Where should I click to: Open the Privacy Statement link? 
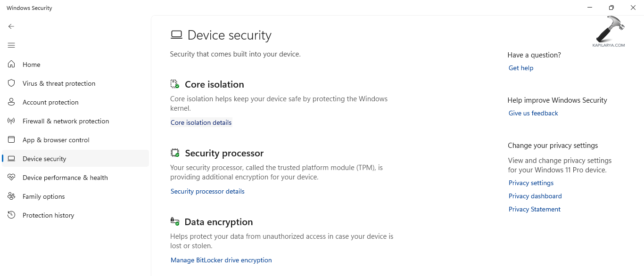point(535,209)
